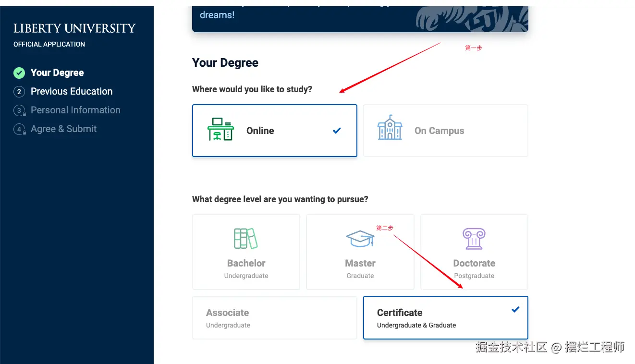Open the Your Degree step
Viewport: 635px width, 364px height.
pyautogui.click(x=57, y=73)
